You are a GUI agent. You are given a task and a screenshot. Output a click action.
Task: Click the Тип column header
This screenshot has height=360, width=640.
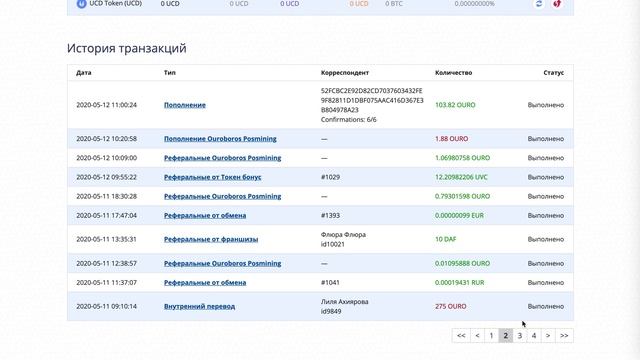click(x=170, y=73)
